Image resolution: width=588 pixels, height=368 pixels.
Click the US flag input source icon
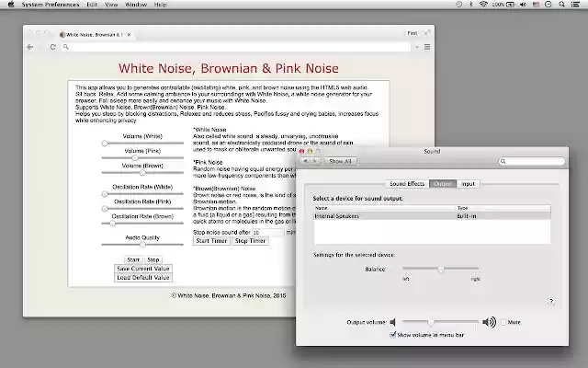536,5
